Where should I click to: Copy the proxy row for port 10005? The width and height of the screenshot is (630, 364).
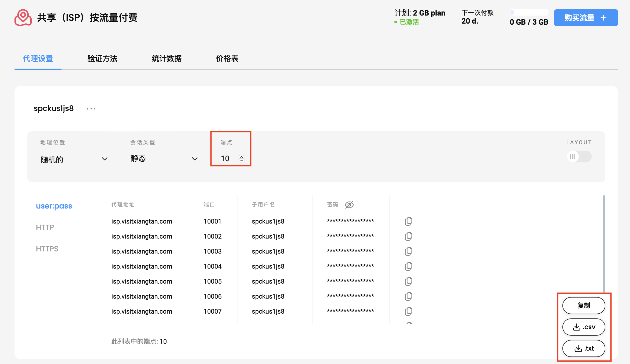pos(409,281)
